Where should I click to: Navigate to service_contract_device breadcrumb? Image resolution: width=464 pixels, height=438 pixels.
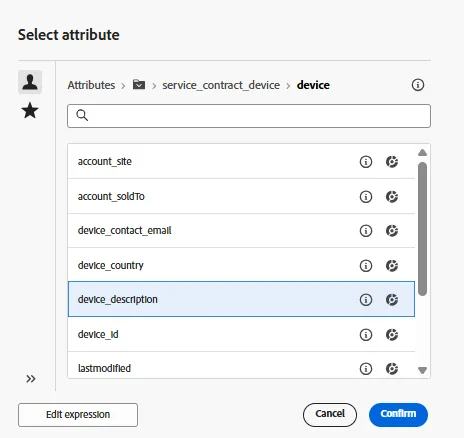point(221,85)
